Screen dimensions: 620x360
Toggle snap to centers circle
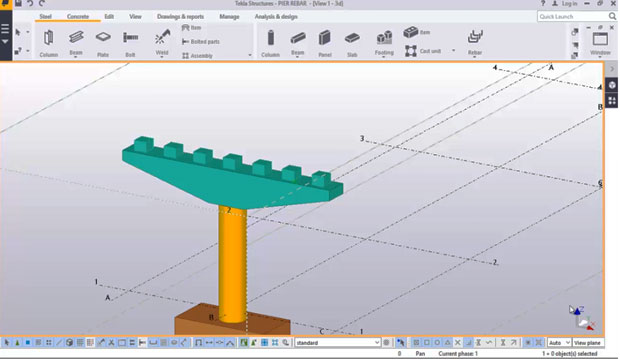pyautogui.click(x=437, y=343)
